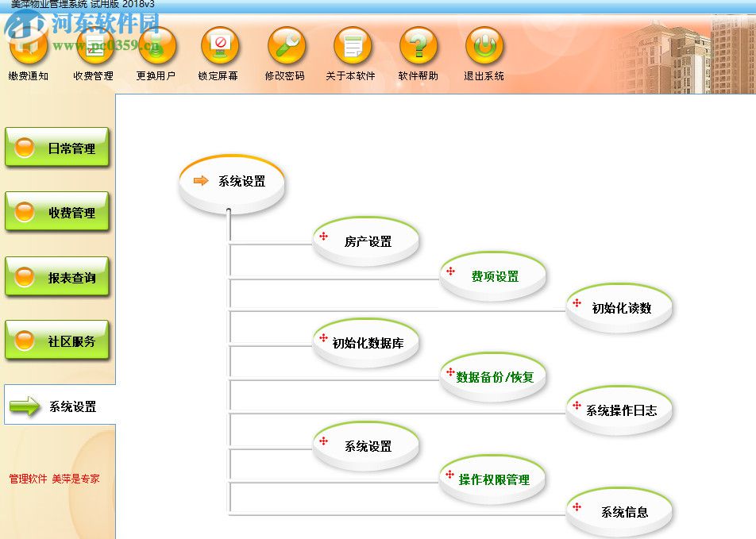Screen dimensions: 756x539
Task: Open 费项设置 module
Action: (492, 275)
